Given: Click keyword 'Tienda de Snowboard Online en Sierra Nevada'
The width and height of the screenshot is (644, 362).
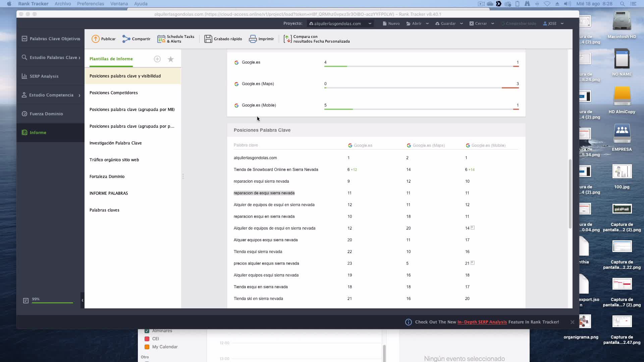Looking at the screenshot, I should (276, 170).
